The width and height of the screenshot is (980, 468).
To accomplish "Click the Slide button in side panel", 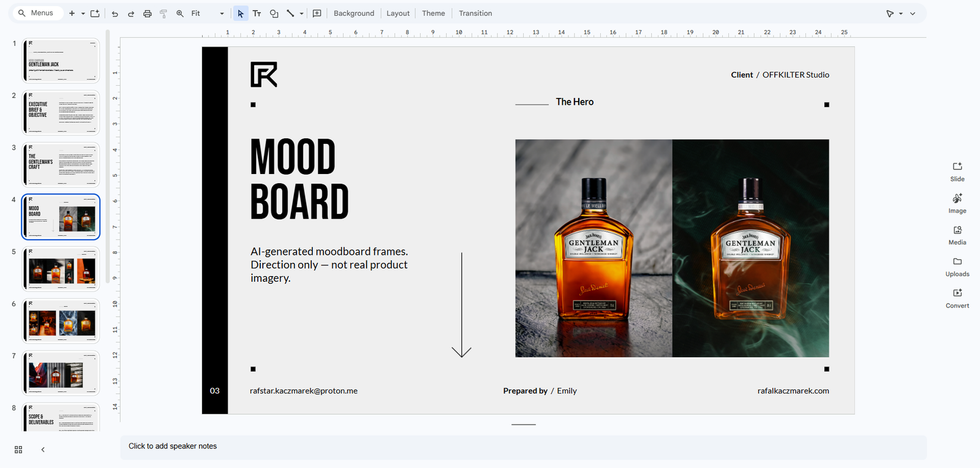I will click(x=957, y=172).
